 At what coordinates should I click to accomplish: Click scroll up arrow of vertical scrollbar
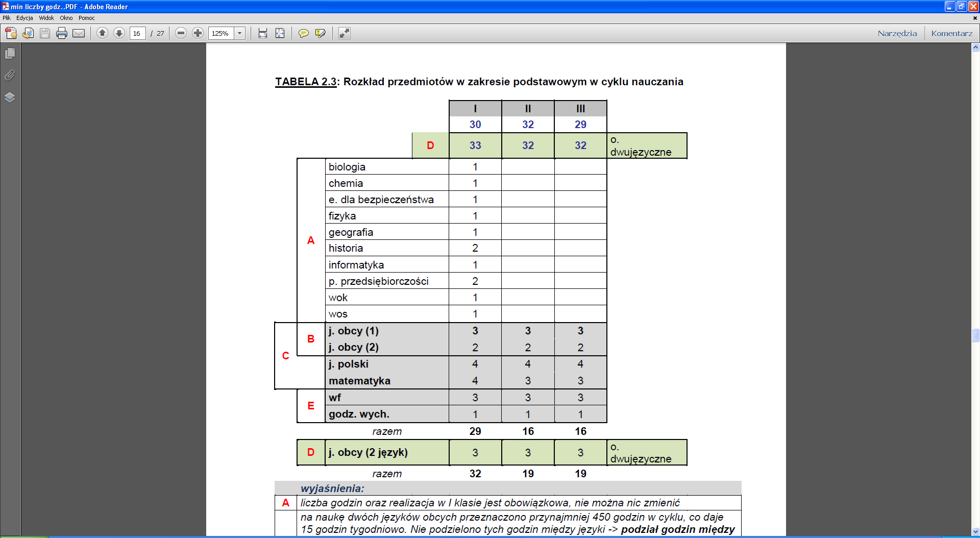(975, 47)
